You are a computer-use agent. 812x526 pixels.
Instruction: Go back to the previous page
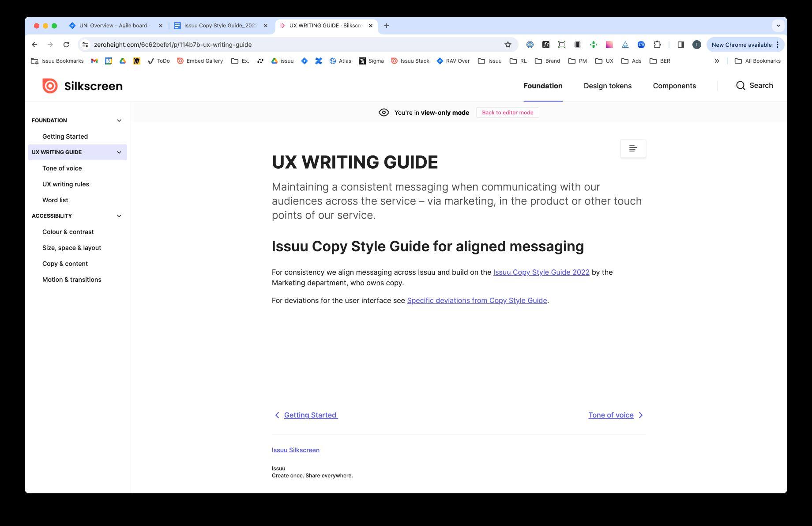[34, 45]
